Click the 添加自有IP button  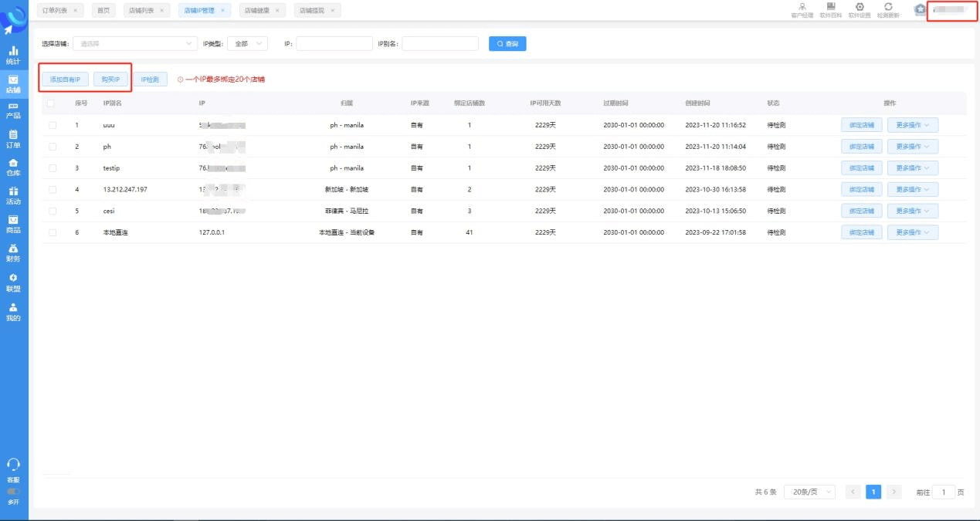[65, 80]
